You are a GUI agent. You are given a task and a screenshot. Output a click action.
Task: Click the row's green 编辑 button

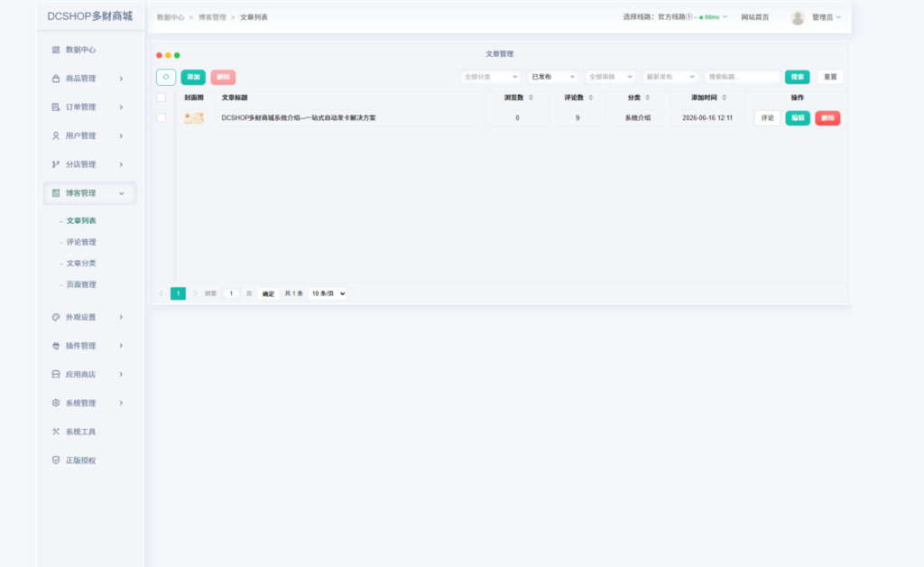[798, 118]
